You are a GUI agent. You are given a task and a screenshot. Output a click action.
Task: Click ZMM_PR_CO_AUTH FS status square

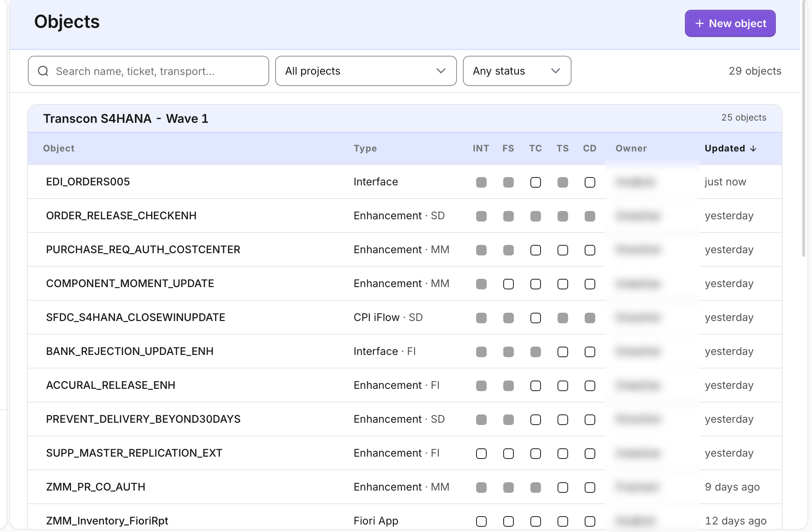(x=508, y=487)
